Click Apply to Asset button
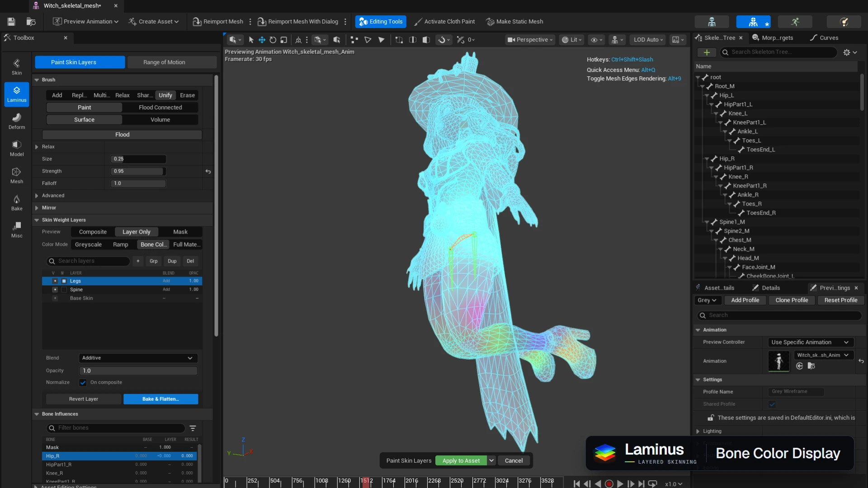The image size is (868, 488). 461,460
